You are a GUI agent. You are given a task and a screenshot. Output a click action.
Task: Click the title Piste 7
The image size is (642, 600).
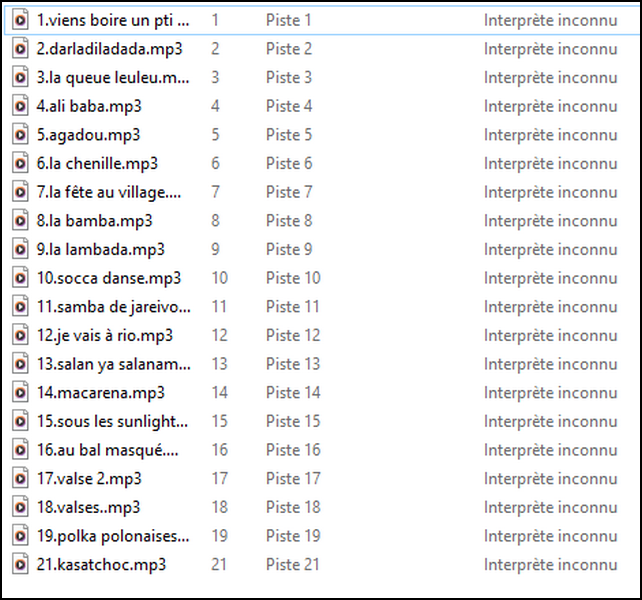[x=289, y=192]
